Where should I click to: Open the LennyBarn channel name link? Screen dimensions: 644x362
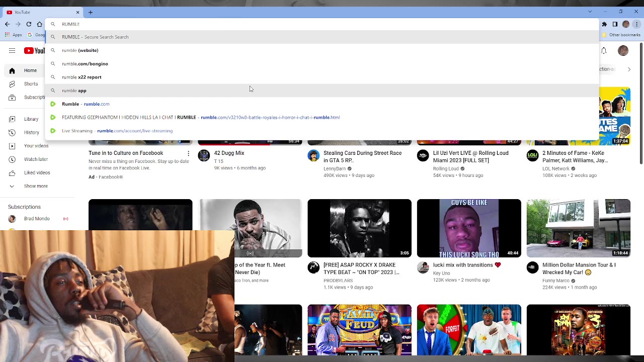click(x=335, y=169)
